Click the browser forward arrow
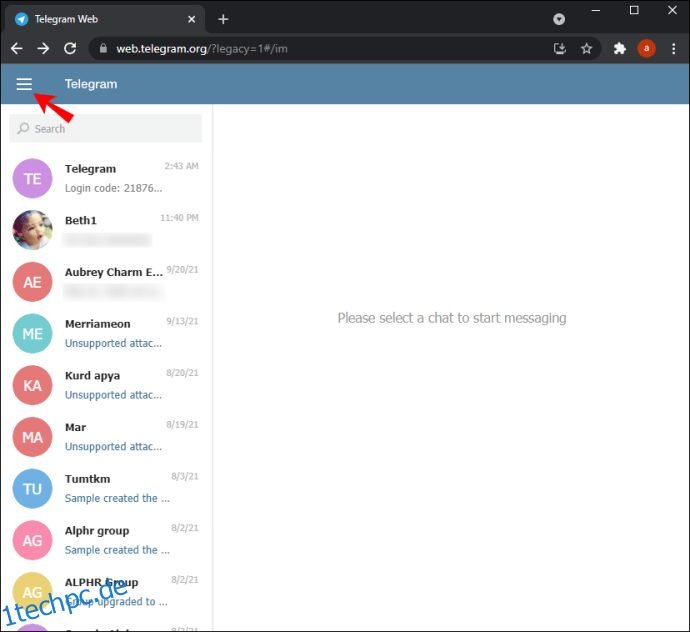 43,48
